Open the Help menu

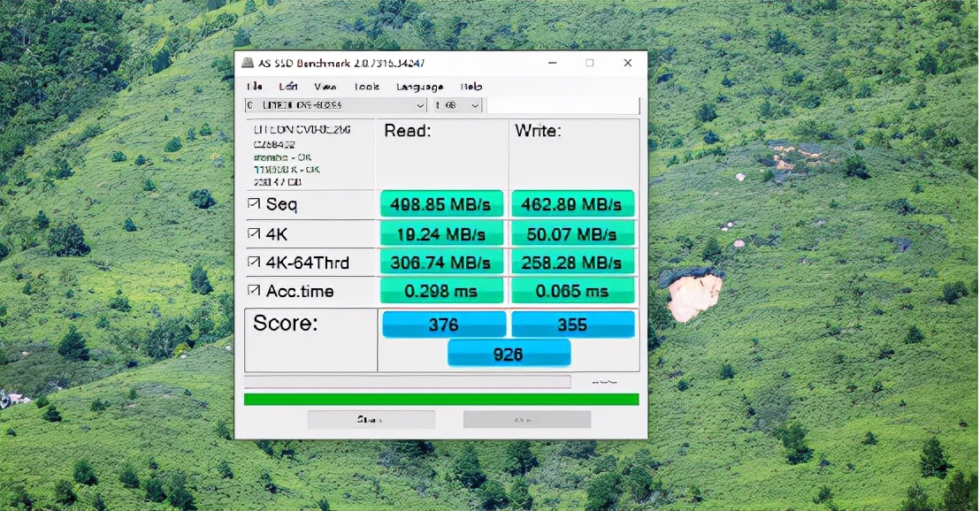click(471, 87)
